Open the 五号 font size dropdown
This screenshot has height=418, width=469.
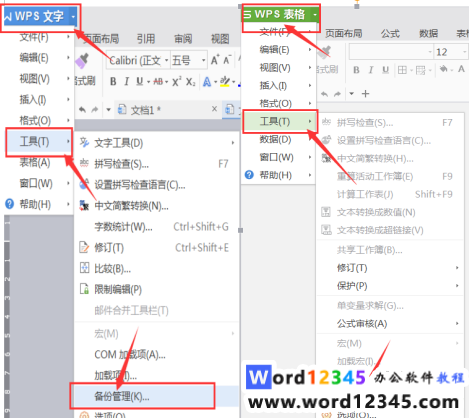(203, 61)
